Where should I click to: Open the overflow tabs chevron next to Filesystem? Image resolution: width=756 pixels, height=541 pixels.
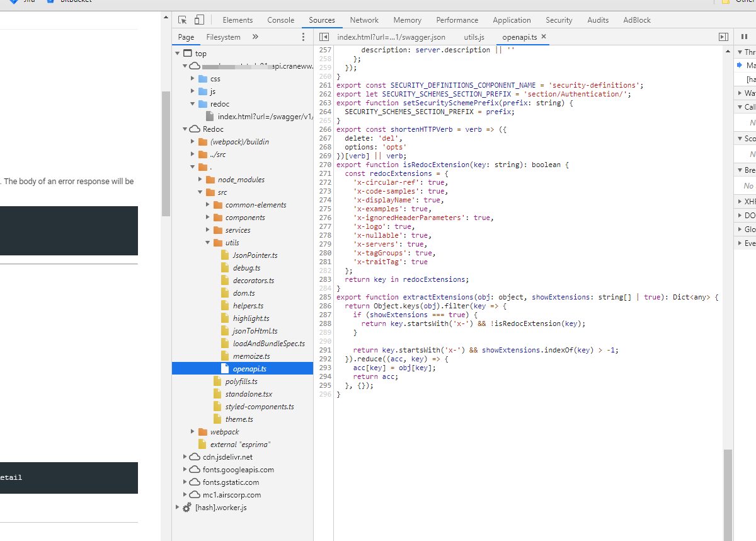coord(255,37)
